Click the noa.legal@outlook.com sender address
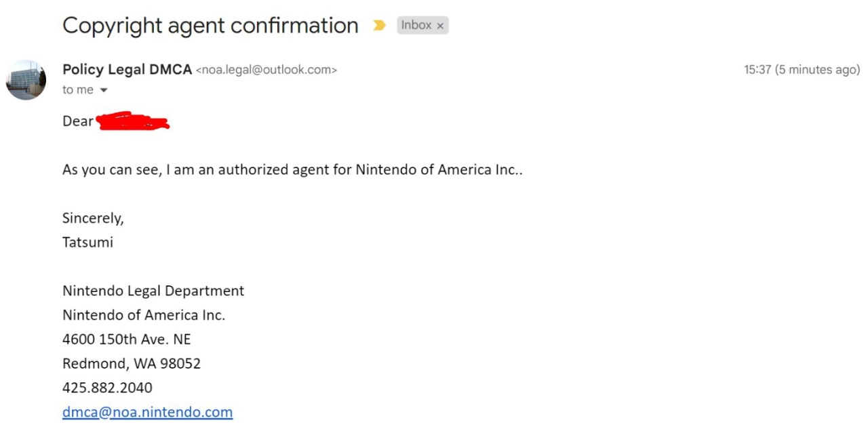Screen dimensions: 868x429 tap(266, 69)
